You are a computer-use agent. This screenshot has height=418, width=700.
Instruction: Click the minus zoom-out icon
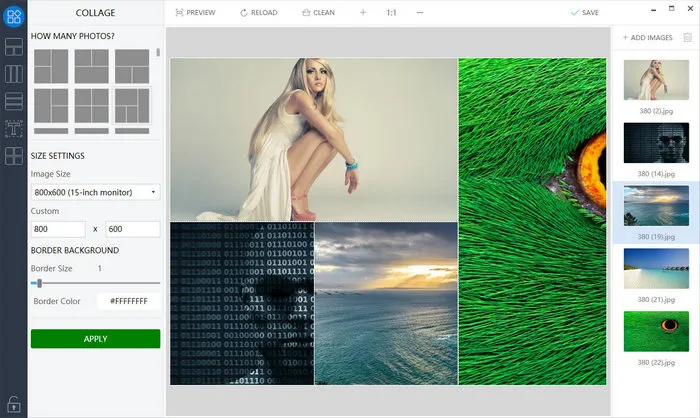click(x=419, y=13)
